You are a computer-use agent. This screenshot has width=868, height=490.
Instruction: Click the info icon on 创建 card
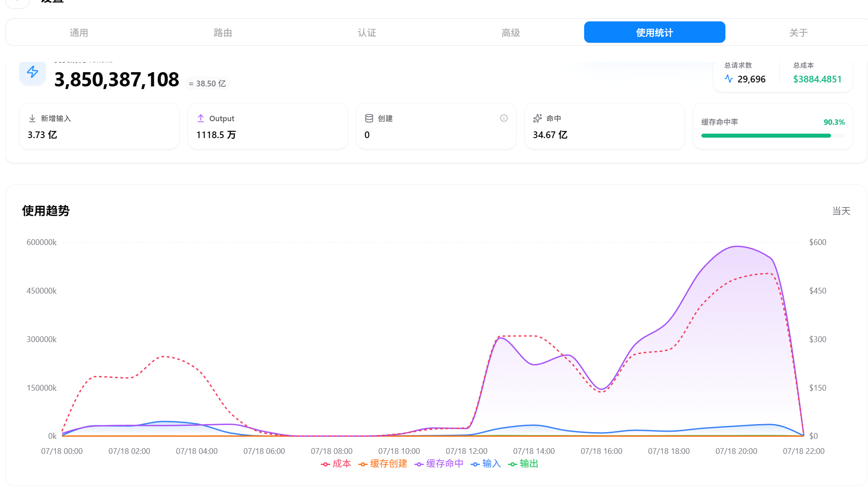pos(504,118)
